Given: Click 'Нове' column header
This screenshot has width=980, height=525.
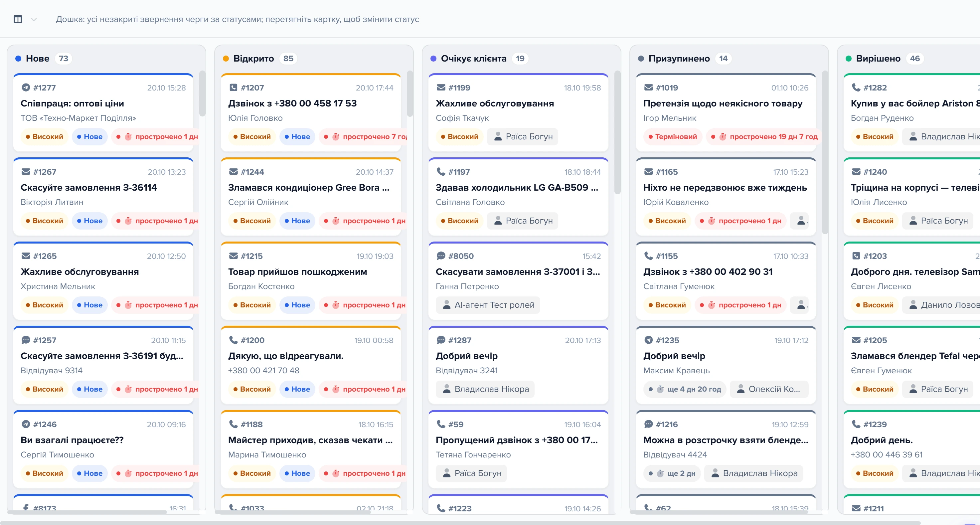Looking at the screenshot, I should click(38, 59).
